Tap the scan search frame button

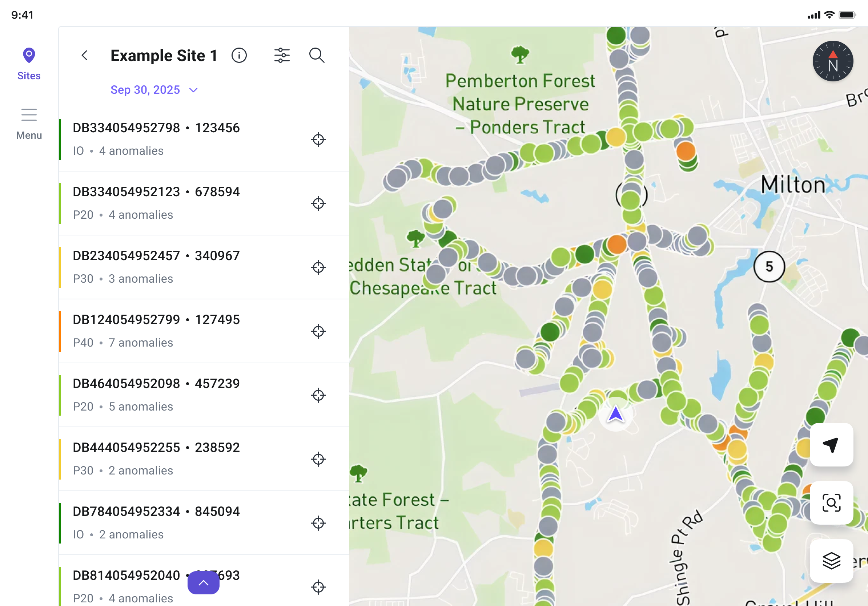[x=831, y=502]
